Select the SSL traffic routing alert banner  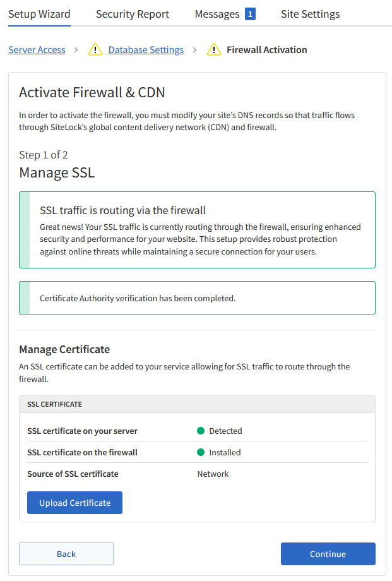point(197,230)
